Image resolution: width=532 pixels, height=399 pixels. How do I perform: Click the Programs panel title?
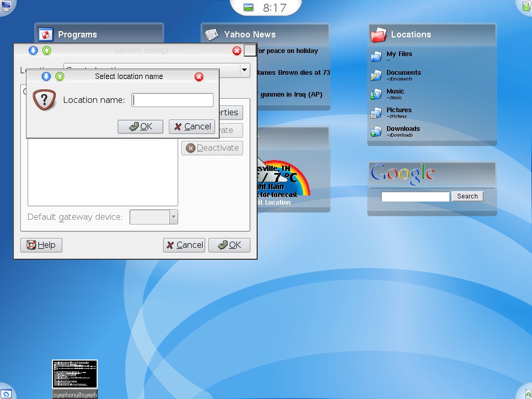pyautogui.click(x=77, y=35)
